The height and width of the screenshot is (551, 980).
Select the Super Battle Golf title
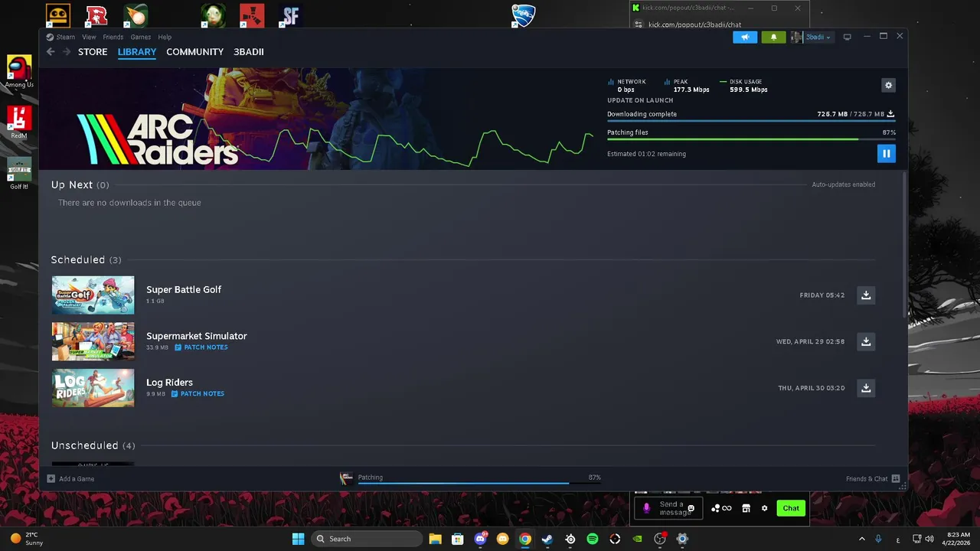tap(184, 289)
